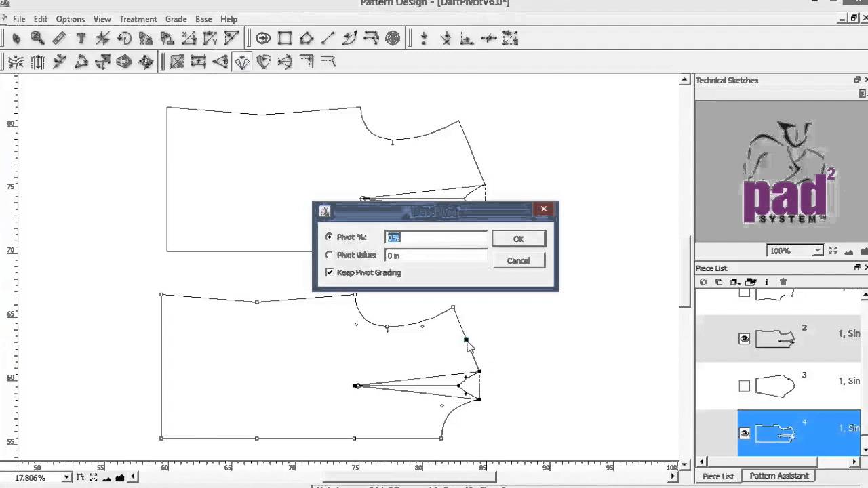The width and height of the screenshot is (868, 488).
Task: Undock the Technical Sketches panel
Action: [857, 80]
